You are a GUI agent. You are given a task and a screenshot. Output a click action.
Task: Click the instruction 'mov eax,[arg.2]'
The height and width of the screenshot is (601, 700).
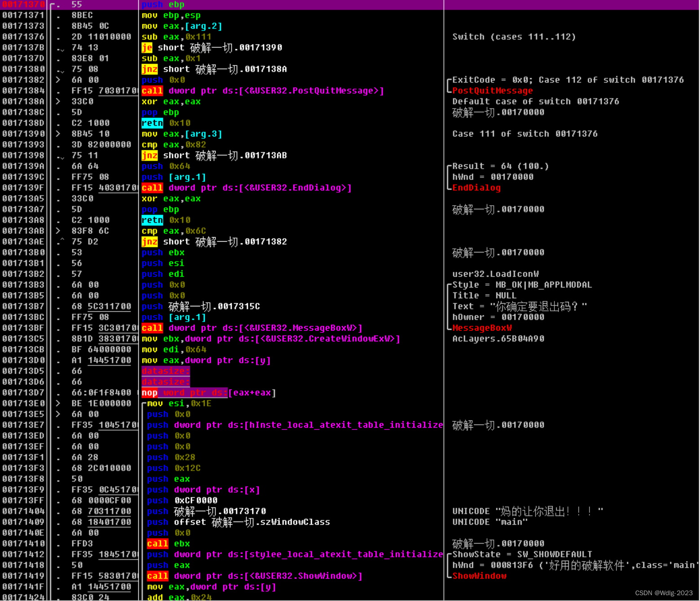coord(182,26)
